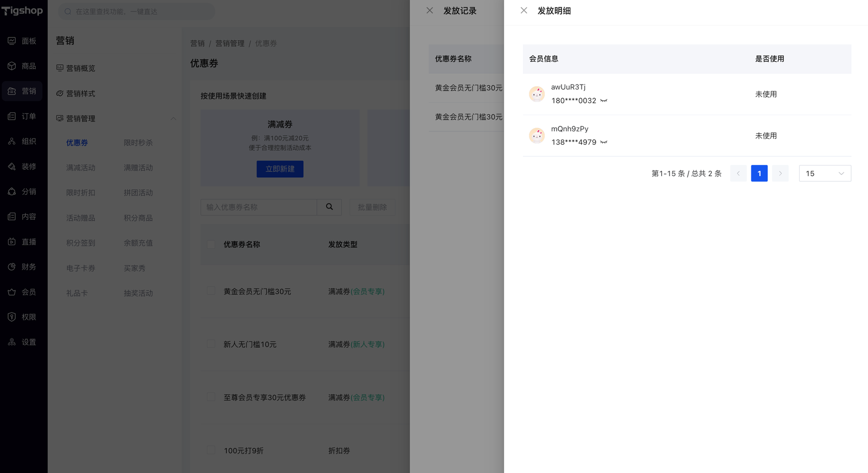Screen dimensions: 868x473
Task: Reveal phone number for member mQnh9zPy
Action: pos(604,143)
